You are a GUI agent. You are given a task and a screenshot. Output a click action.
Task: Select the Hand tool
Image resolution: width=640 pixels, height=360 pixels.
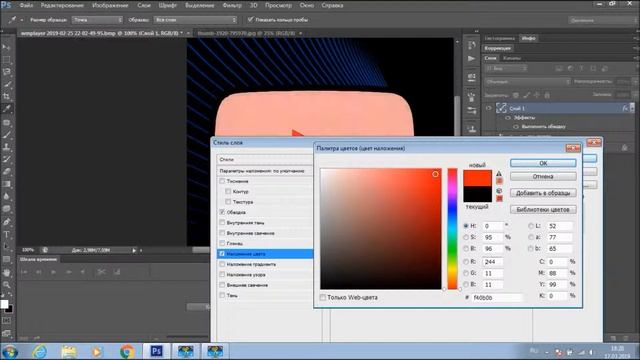(x=7, y=272)
